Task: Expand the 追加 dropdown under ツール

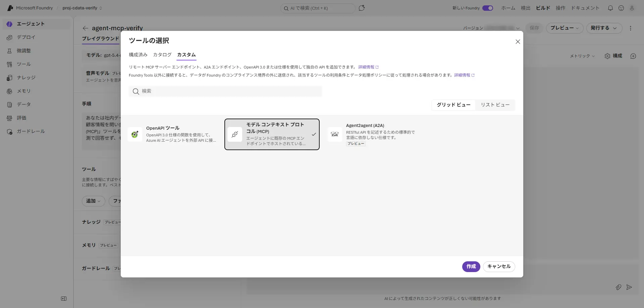Action: 94,201
